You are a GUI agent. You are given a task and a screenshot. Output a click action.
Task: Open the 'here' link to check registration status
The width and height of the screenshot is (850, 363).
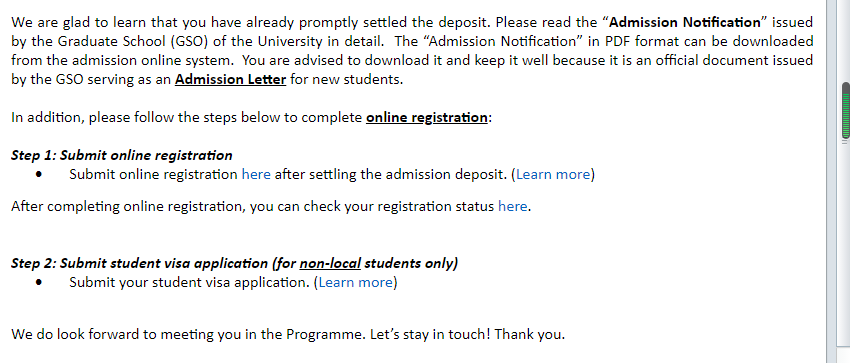(512, 206)
